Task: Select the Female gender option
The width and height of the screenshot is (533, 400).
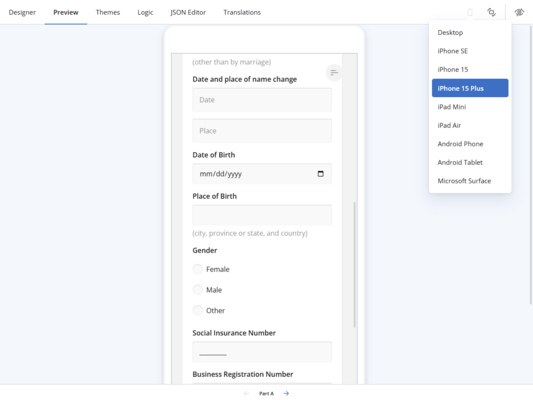Action: (197, 269)
